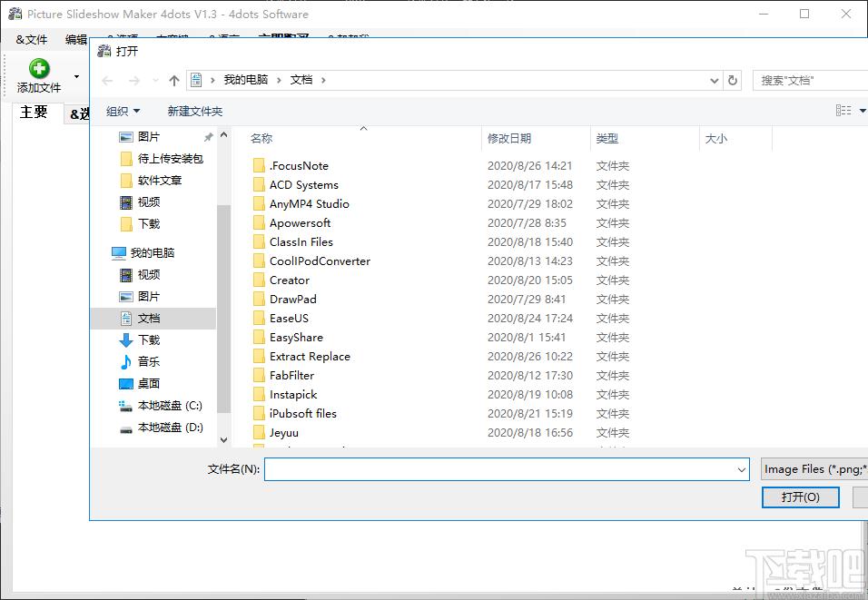868x600 pixels.
Task: Select the CoolIPodConverter folder icon
Action: [x=259, y=261]
